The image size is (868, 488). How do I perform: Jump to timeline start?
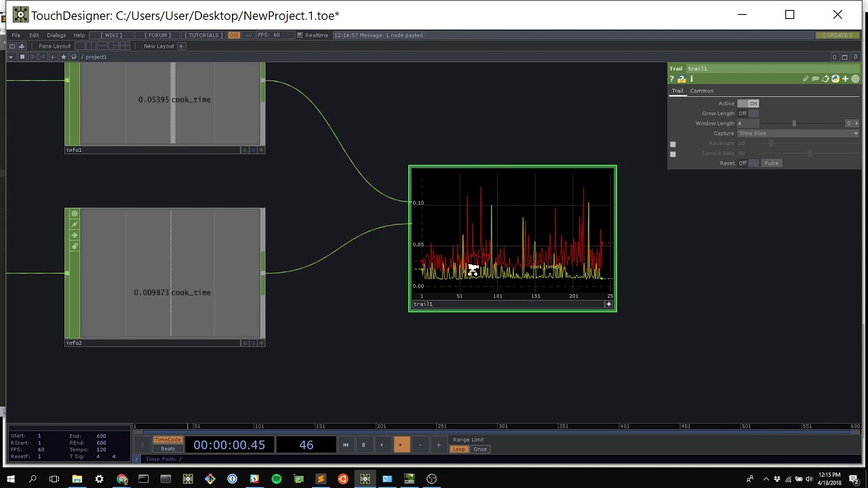click(x=345, y=445)
